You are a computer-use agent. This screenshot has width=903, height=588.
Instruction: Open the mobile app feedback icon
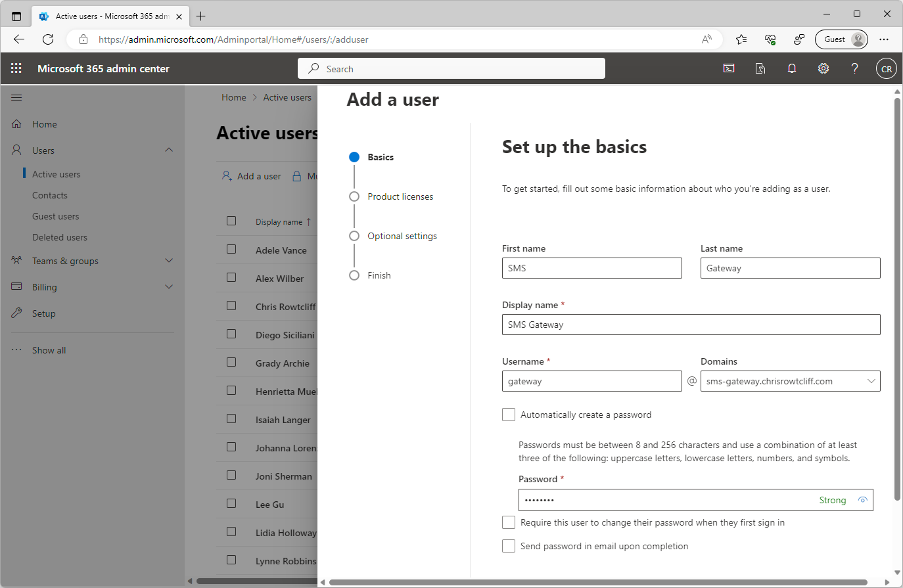tap(760, 68)
